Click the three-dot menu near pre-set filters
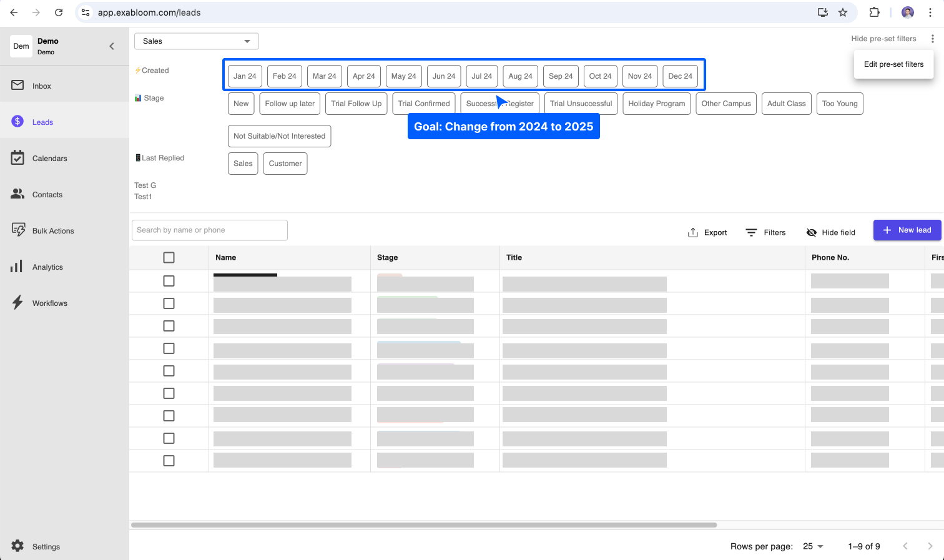The height and width of the screenshot is (560, 944). [932, 39]
